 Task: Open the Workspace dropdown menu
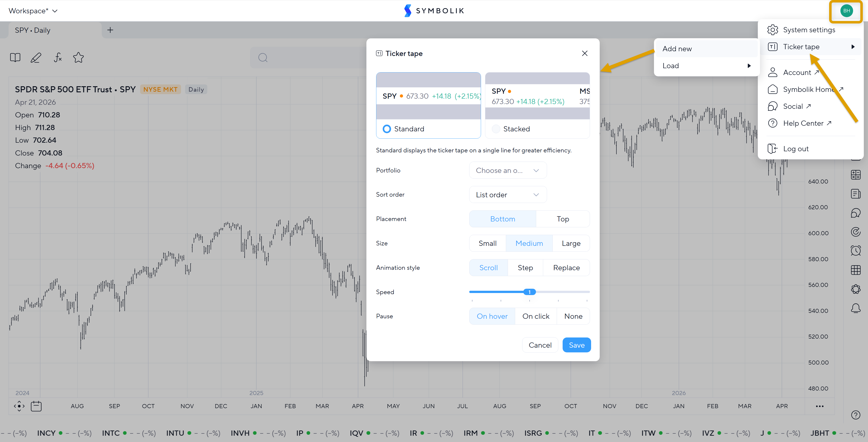33,11
